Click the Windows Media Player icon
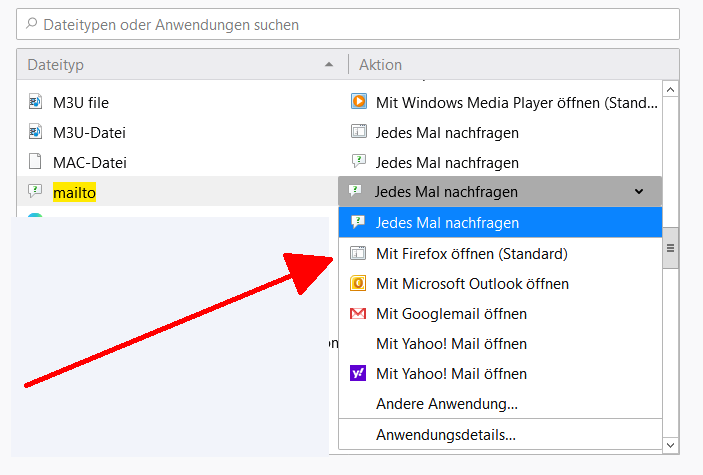This screenshot has width=703, height=475. click(358, 101)
